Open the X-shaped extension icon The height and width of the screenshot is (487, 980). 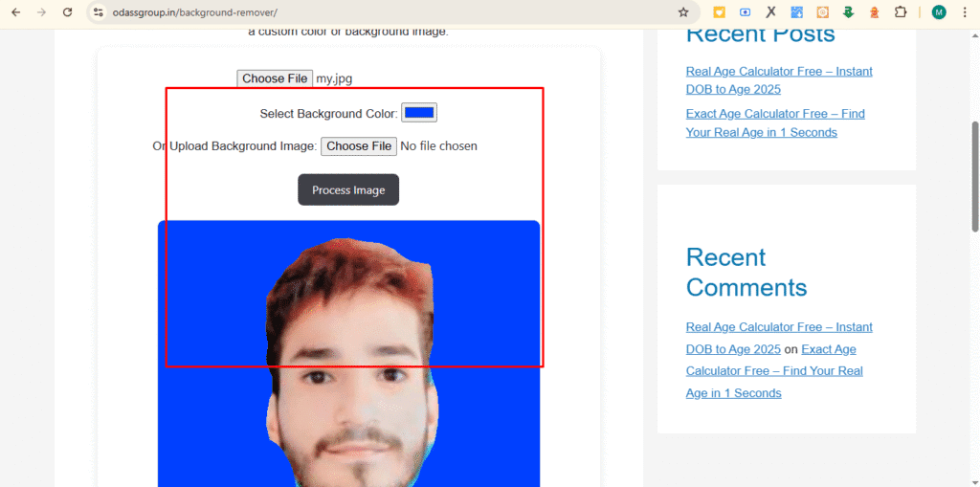pos(770,12)
